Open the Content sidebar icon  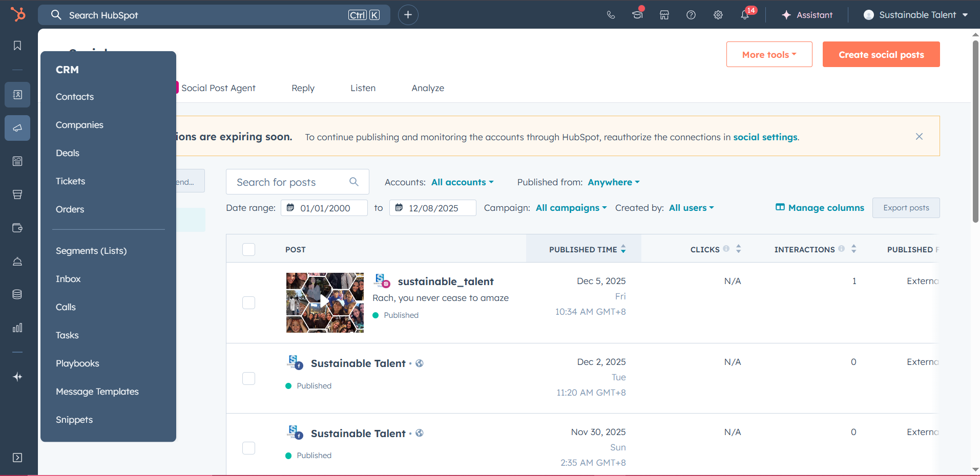click(17, 161)
